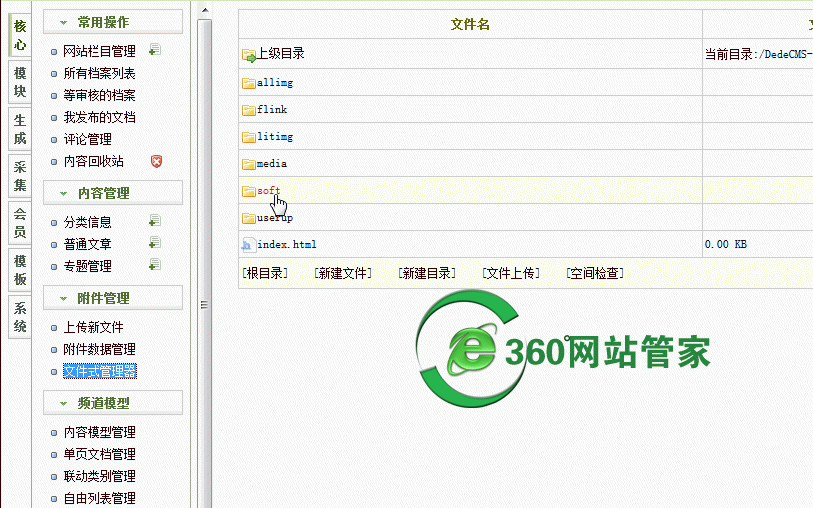Click the add icon beside 分类信息
The height and width of the screenshot is (508, 813).
pos(155,221)
